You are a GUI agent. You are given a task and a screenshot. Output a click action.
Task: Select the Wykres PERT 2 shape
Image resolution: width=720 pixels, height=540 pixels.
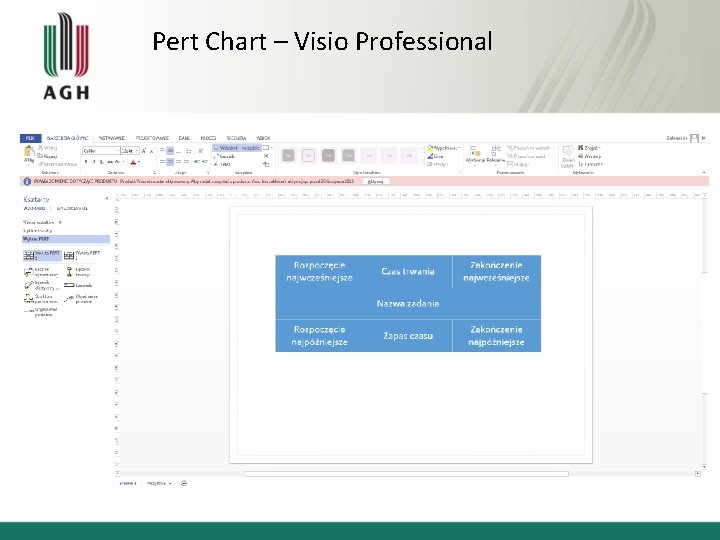82,255
